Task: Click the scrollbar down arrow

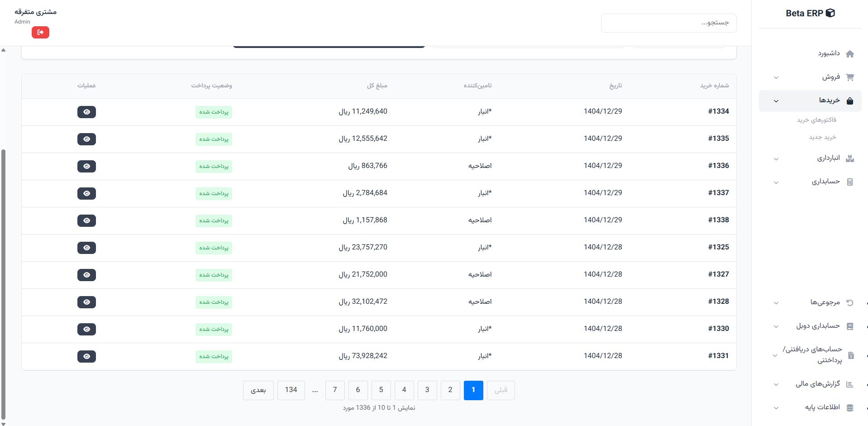Action: coord(4,424)
